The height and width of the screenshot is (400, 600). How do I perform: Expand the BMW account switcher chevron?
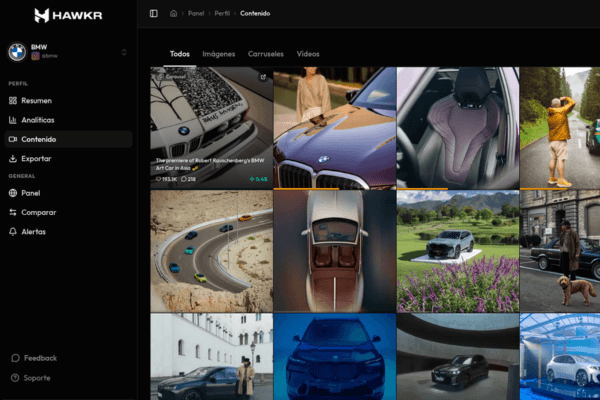click(124, 52)
